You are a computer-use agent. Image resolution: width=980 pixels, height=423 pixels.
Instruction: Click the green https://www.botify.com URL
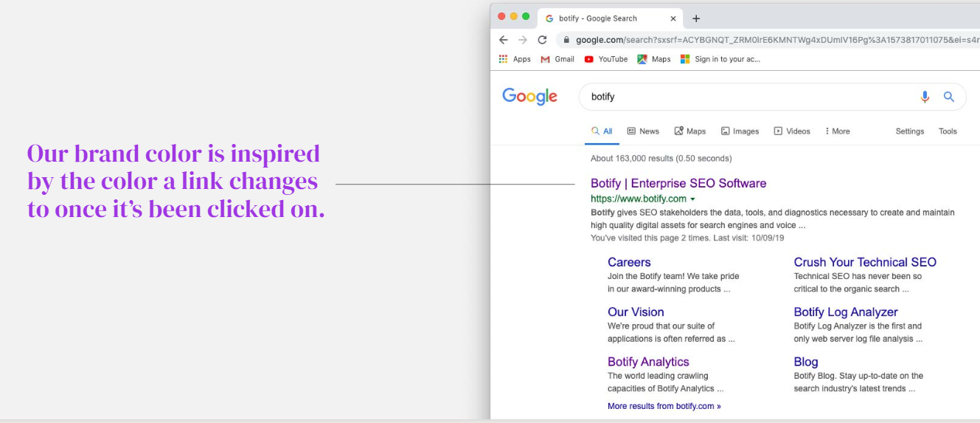point(639,199)
